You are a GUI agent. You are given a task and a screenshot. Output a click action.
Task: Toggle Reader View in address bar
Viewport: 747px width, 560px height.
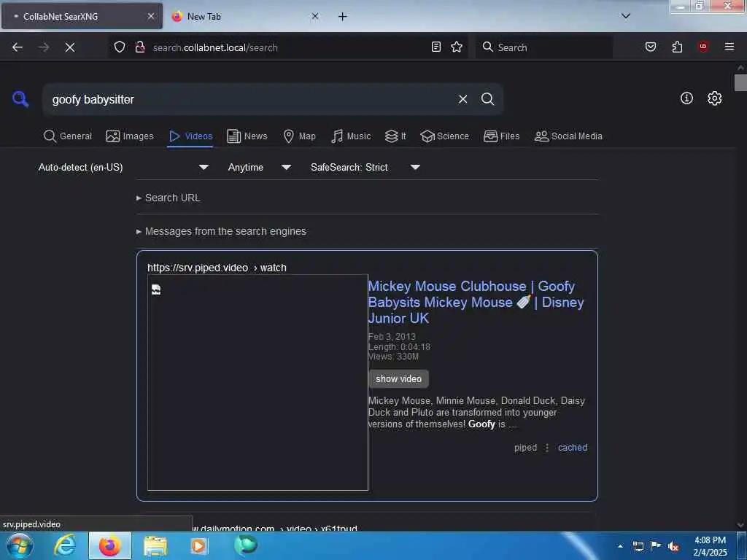click(436, 47)
